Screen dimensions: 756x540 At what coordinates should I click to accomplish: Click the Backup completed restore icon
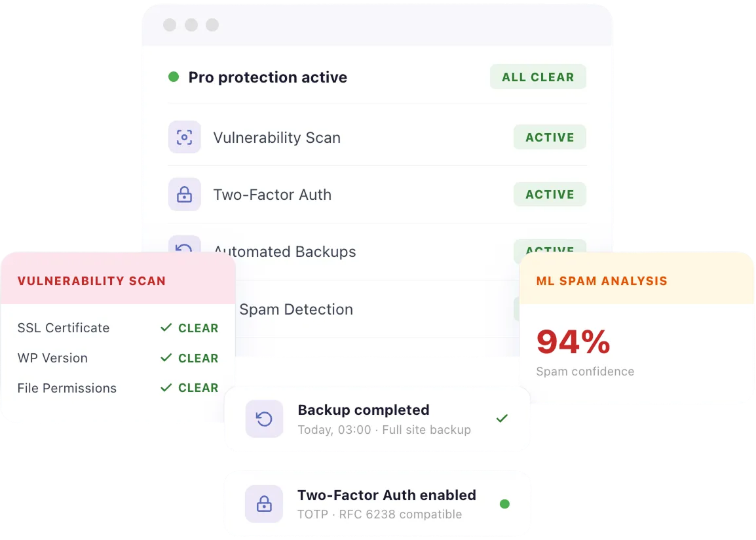click(264, 419)
